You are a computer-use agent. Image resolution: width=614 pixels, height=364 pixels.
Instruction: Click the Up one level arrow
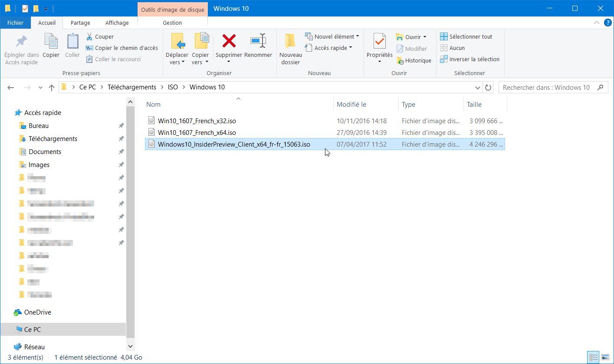(52, 88)
